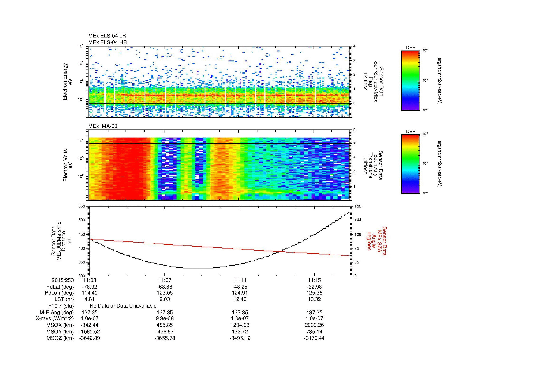Click the 550 altitude axis tick label
This screenshot has height=392, width=555.
pos(82,206)
